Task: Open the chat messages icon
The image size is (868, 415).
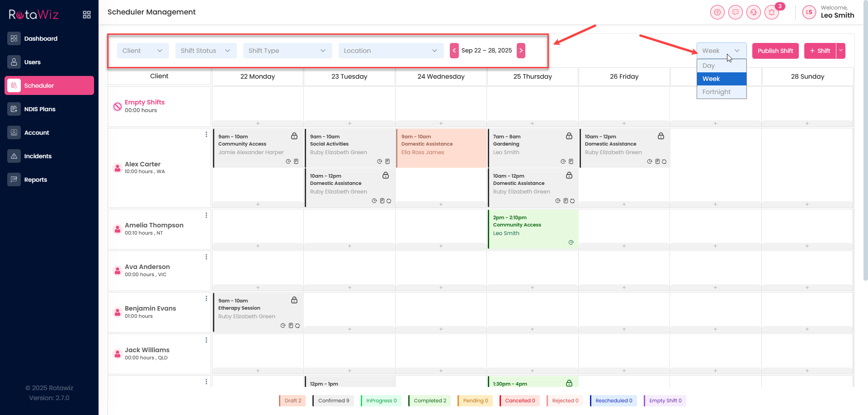Action: tap(736, 12)
